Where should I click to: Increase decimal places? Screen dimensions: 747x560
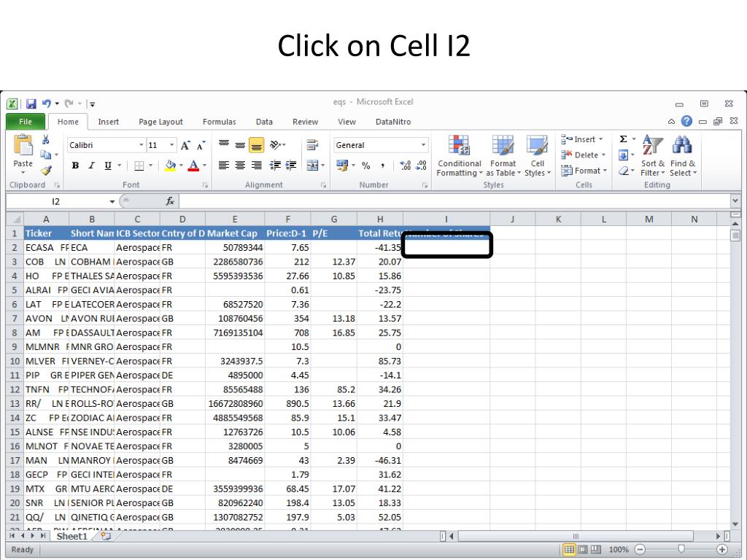[406, 166]
